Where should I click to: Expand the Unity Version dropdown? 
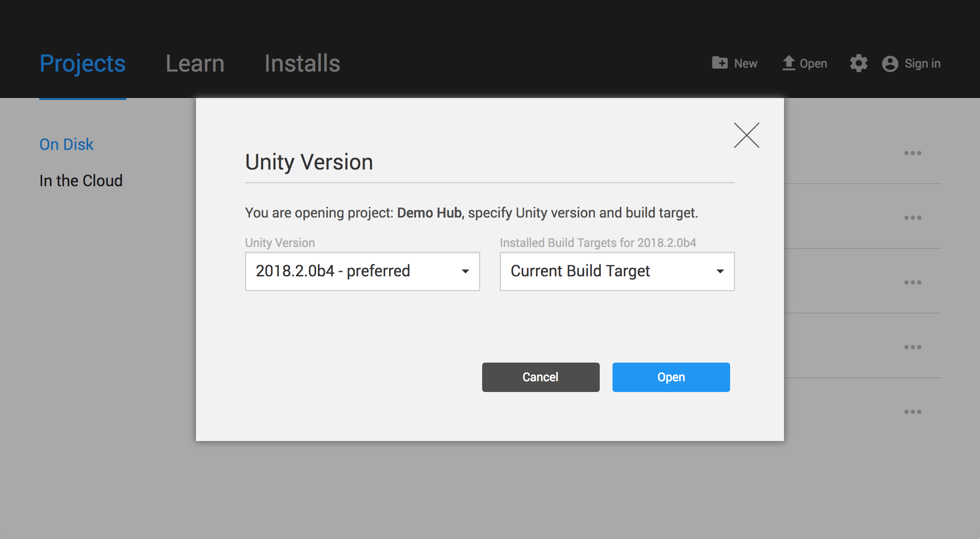point(465,271)
